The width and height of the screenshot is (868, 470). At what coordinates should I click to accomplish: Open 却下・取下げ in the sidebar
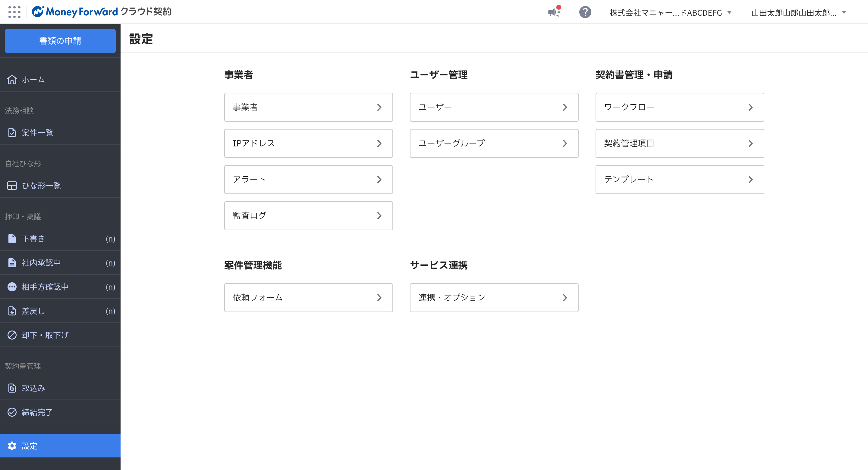pos(60,335)
